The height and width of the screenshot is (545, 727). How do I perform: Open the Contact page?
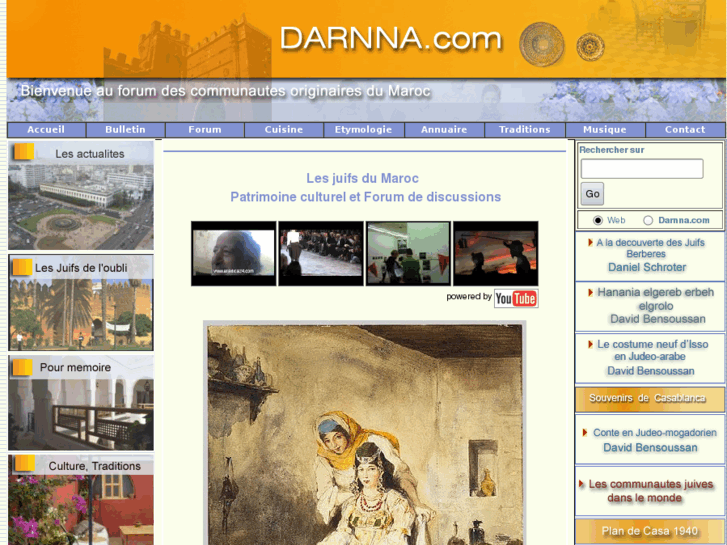[x=685, y=130]
